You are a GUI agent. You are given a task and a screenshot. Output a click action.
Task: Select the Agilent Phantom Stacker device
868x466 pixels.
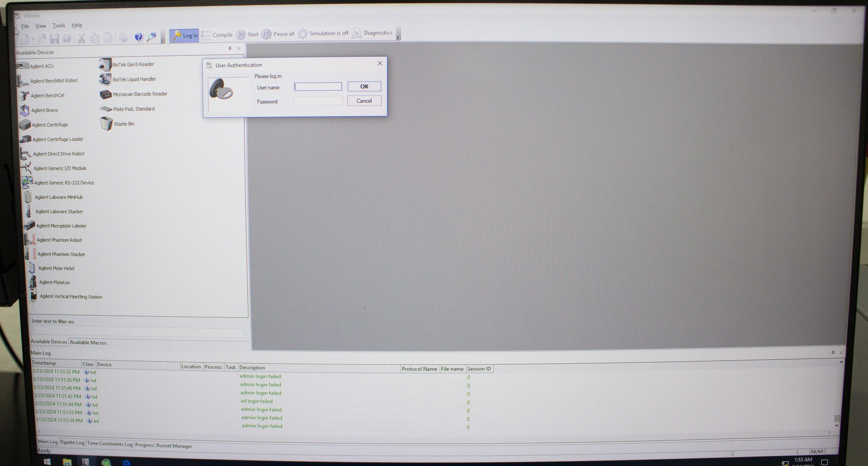tap(56, 254)
